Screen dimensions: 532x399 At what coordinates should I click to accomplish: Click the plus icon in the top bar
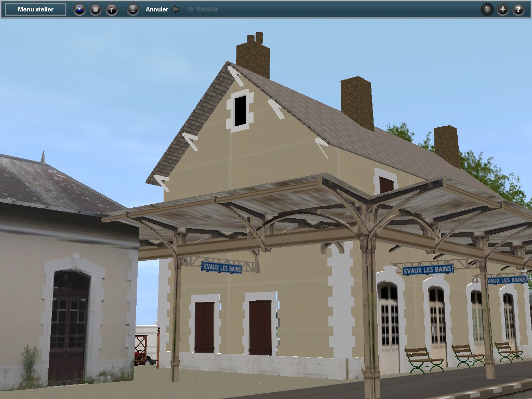click(x=503, y=9)
